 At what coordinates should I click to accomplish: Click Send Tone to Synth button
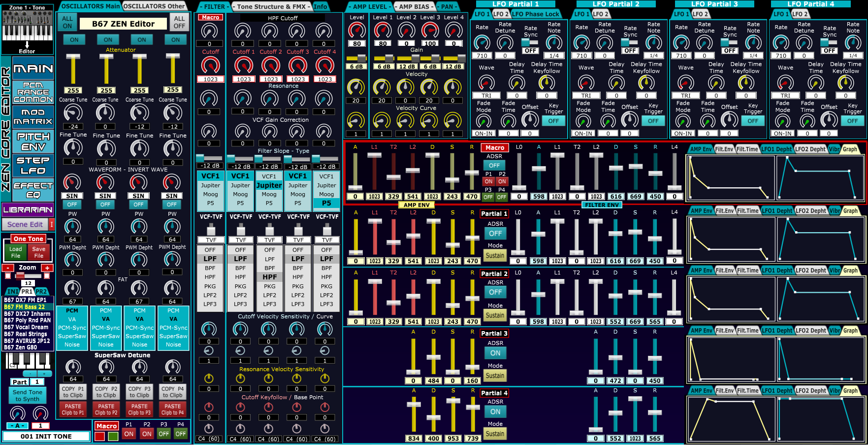point(28,396)
